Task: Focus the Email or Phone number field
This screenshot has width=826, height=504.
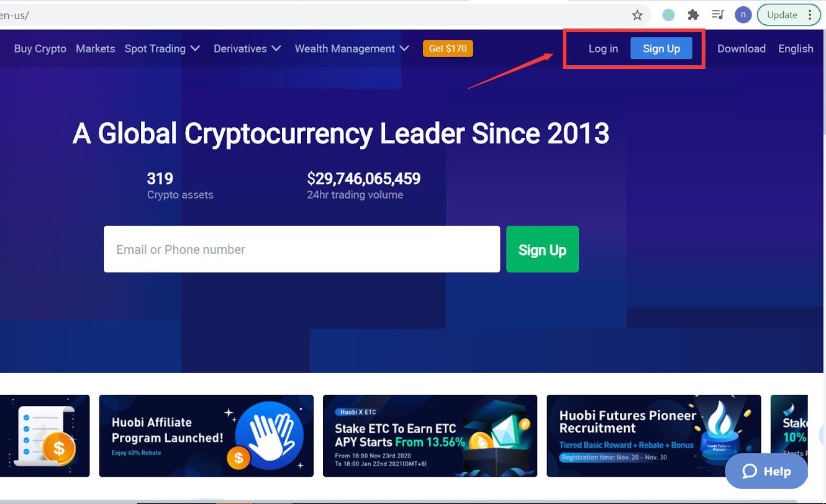Action: (302, 249)
